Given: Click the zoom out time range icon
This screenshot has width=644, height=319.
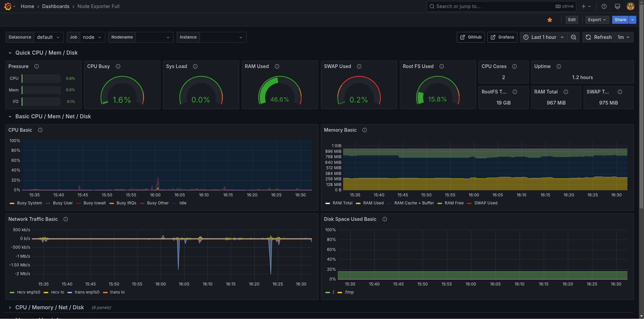Looking at the screenshot, I should 574,37.
